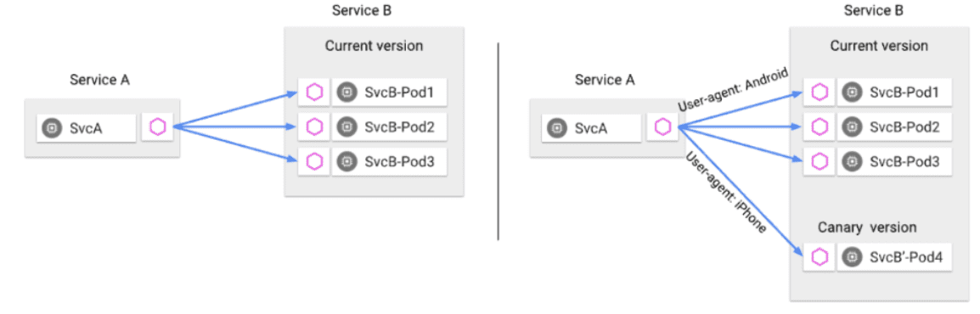
Task: Click the right Service B title
Action: (x=873, y=10)
